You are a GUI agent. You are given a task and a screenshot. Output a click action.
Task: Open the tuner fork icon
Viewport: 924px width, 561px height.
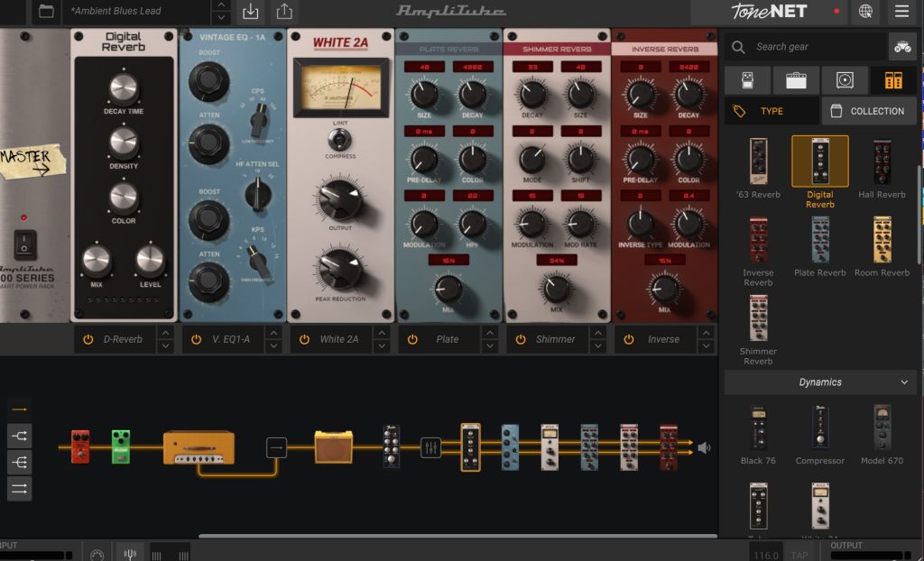pos(130,553)
